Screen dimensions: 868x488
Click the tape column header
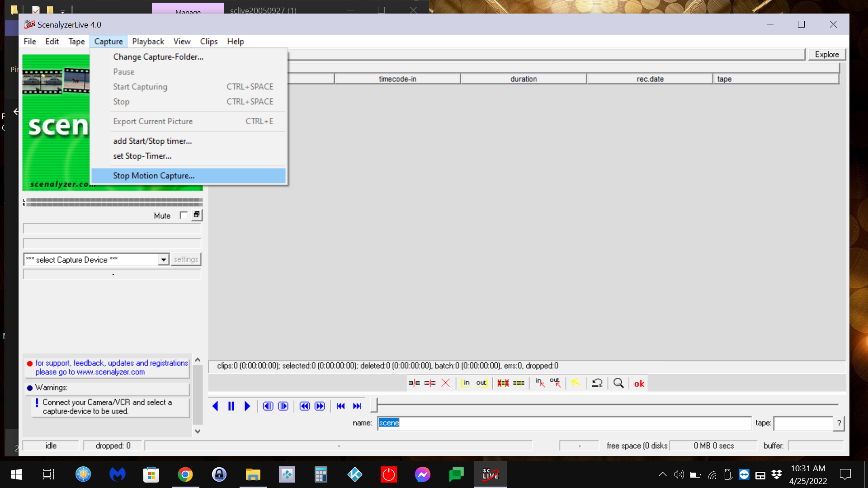776,79
